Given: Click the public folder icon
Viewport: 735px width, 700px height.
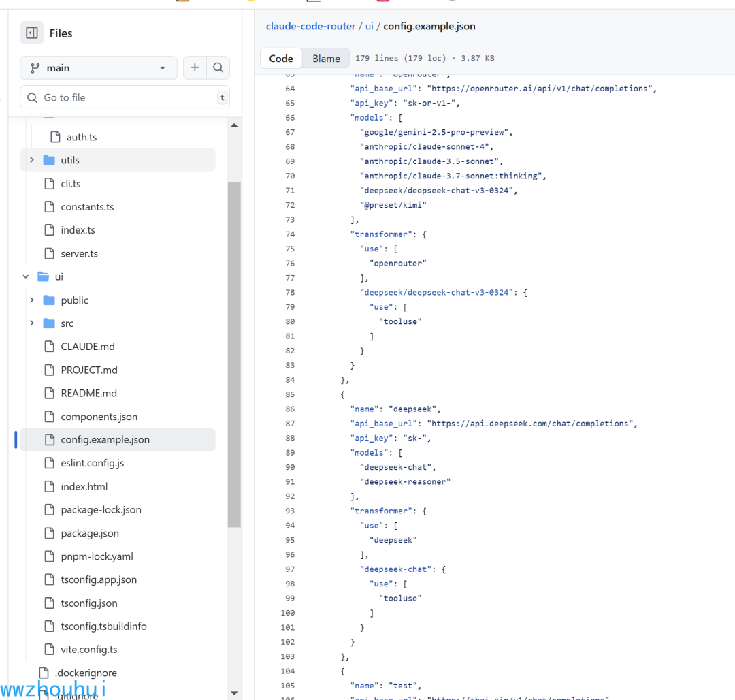Looking at the screenshot, I should tap(49, 300).
